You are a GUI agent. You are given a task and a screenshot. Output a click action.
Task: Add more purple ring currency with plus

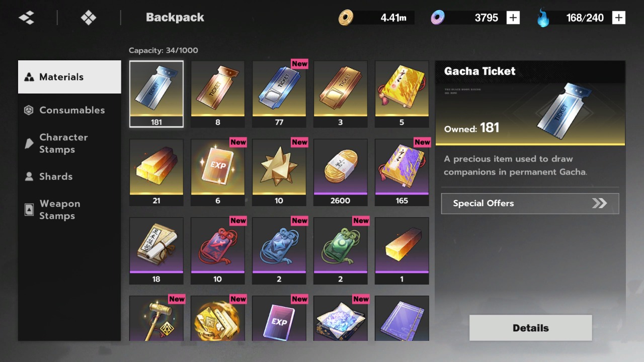tap(513, 18)
